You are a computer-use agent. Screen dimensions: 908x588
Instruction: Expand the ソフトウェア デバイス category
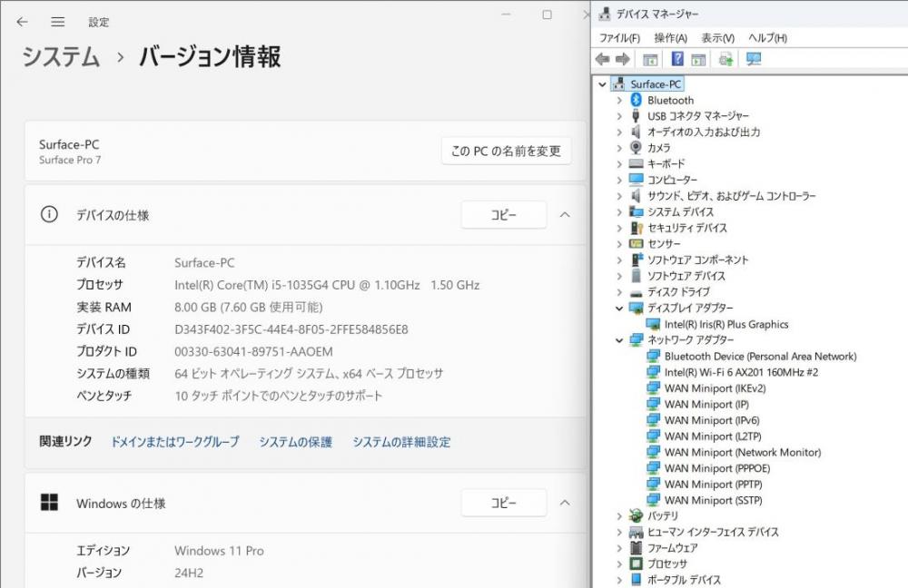[x=619, y=276]
